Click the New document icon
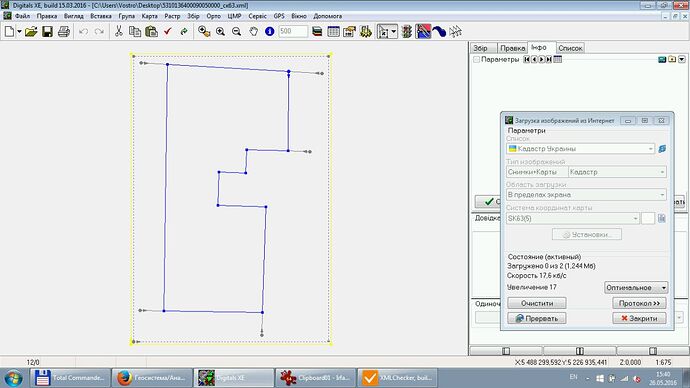 tap(9, 32)
